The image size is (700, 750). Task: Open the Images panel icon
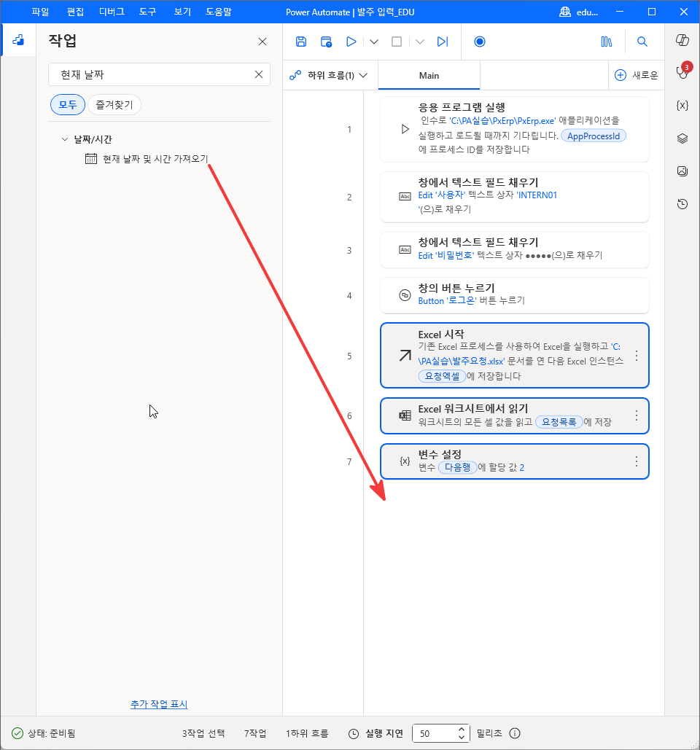[682, 171]
